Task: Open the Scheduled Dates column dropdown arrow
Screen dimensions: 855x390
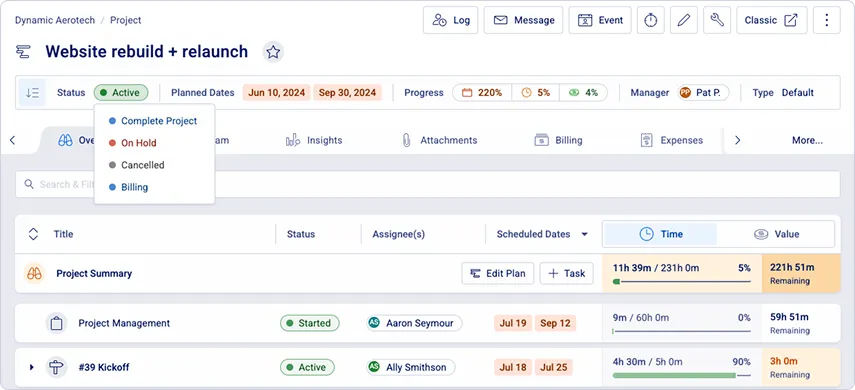Action: click(x=585, y=235)
